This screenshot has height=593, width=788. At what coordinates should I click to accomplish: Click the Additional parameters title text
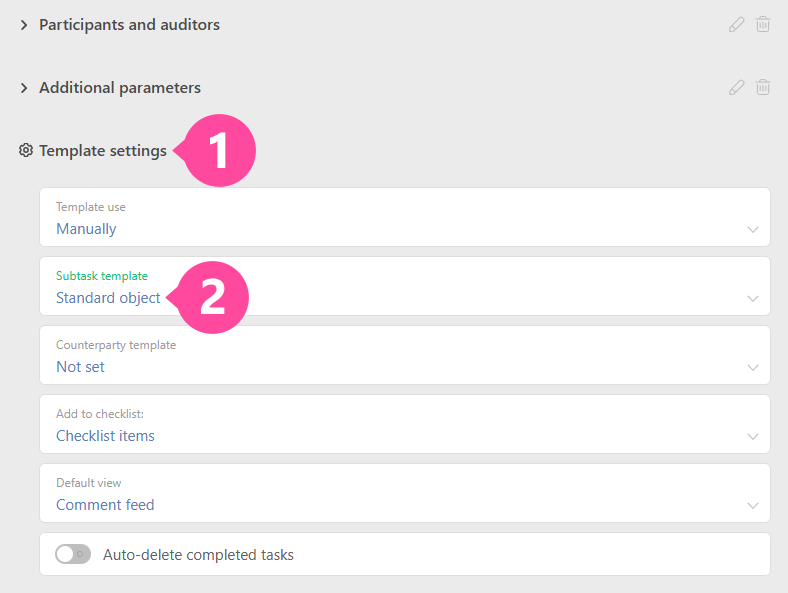click(x=120, y=88)
